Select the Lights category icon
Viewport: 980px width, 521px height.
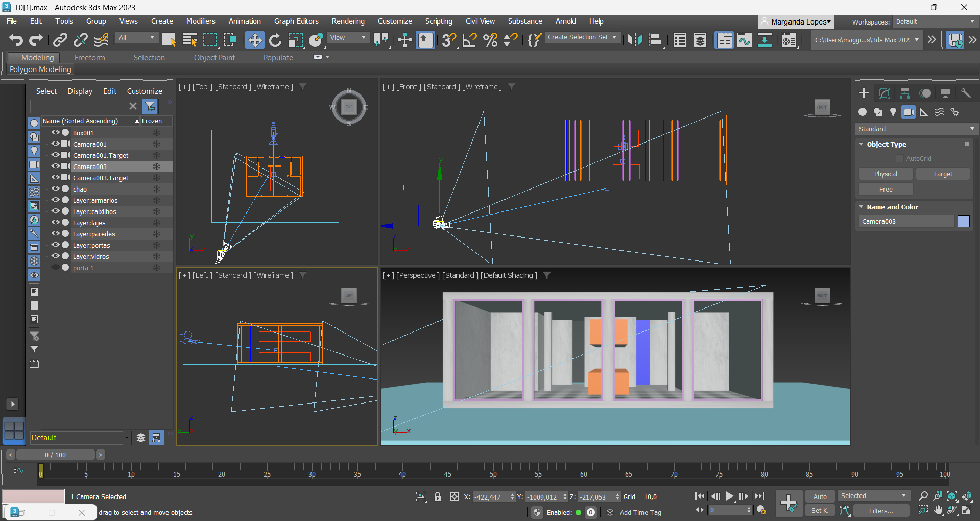coord(893,112)
